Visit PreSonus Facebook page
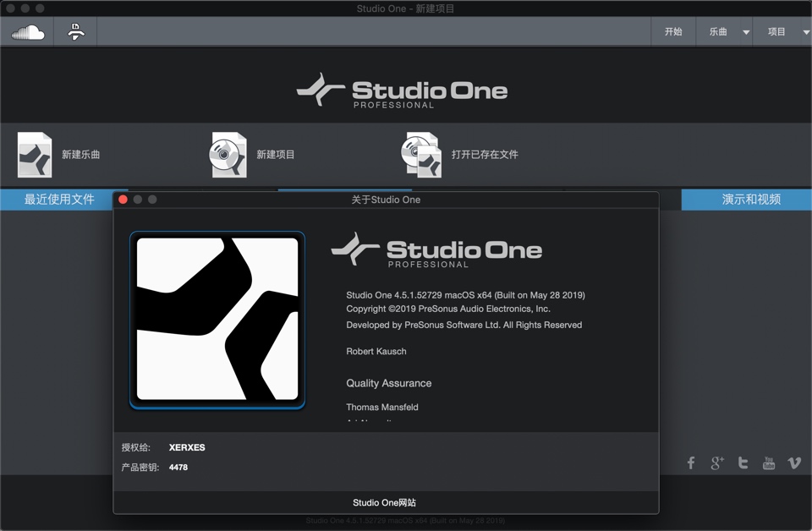The height and width of the screenshot is (531, 812). [690, 463]
